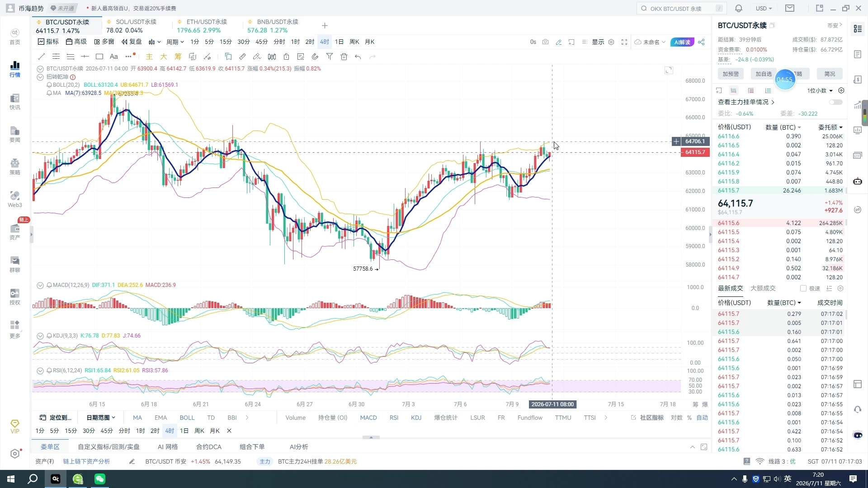Switch to the SOL/USDT永续 tab
Screen dimensions: 868x488
coord(137,26)
